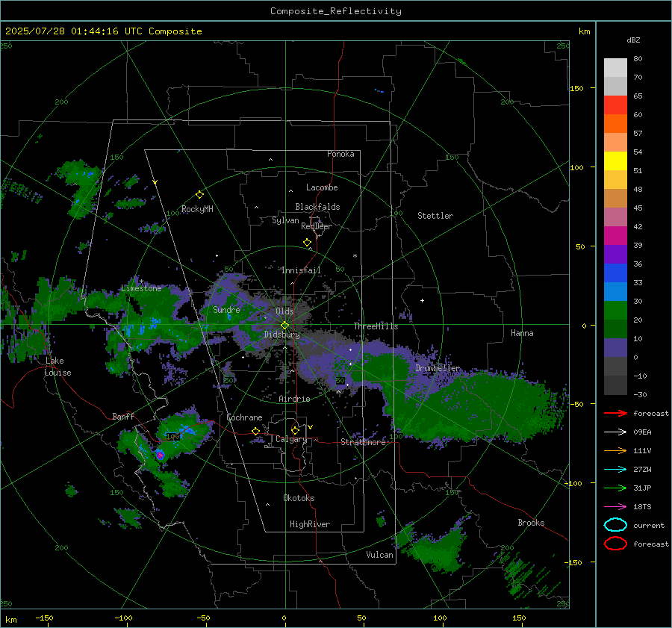Screen dimensions: 672x628
Task: Click the red forecast arrow in legend
Action: [x=615, y=413]
